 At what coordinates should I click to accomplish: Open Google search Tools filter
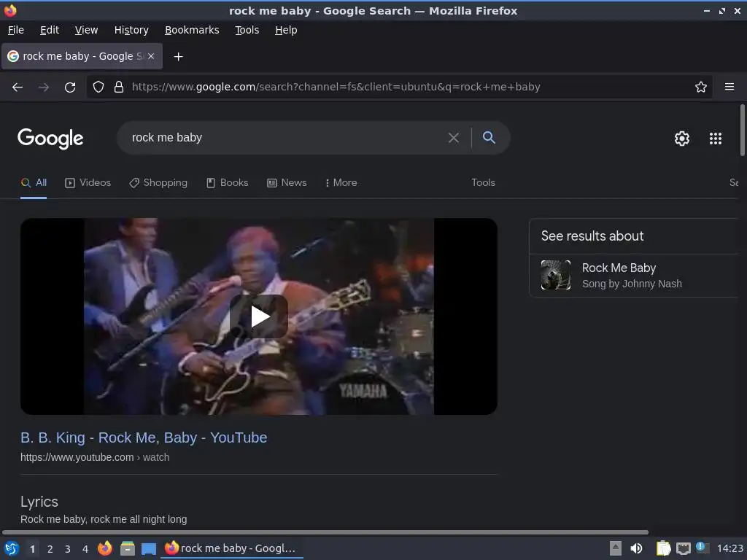pyautogui.click(x=483, y=183)
